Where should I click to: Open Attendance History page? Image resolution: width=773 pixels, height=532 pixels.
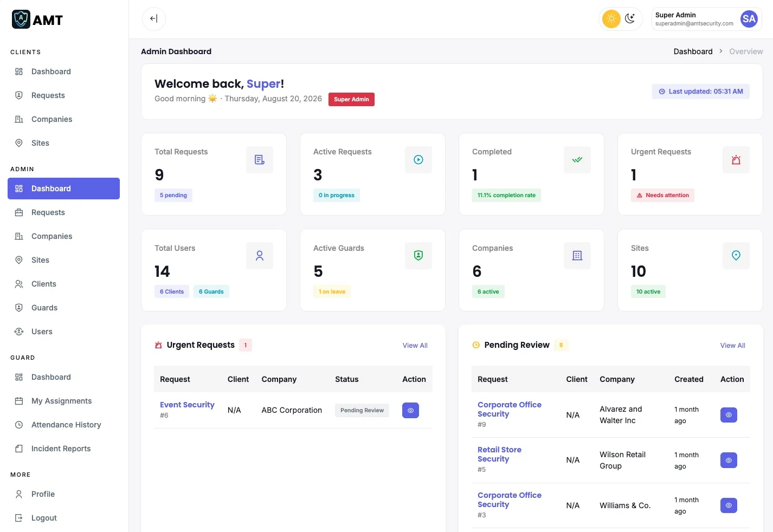63,425
